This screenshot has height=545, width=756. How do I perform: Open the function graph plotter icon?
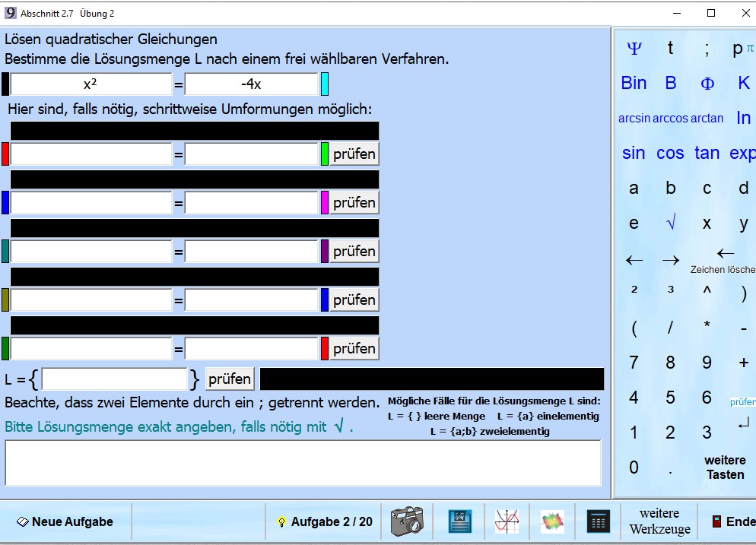click(x=507, y=521)
